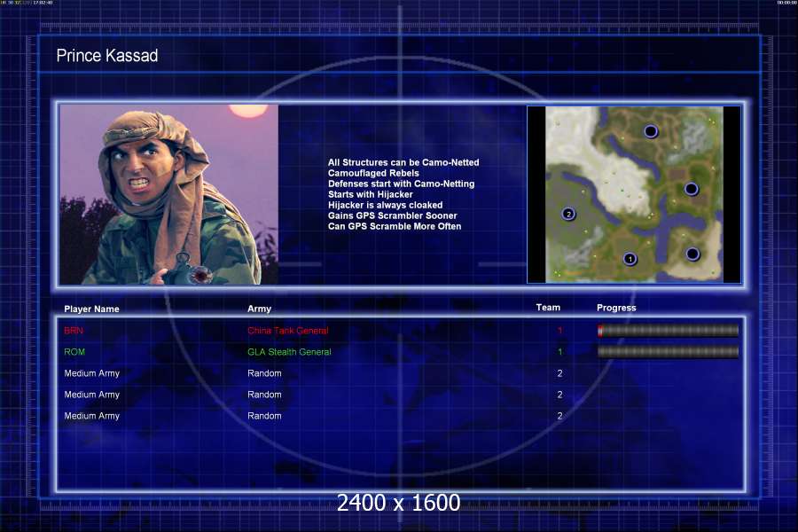The height and width of the screenshot is (532, 798).
Task: Click the China Tank General army entry
Action: pos(288,331)
